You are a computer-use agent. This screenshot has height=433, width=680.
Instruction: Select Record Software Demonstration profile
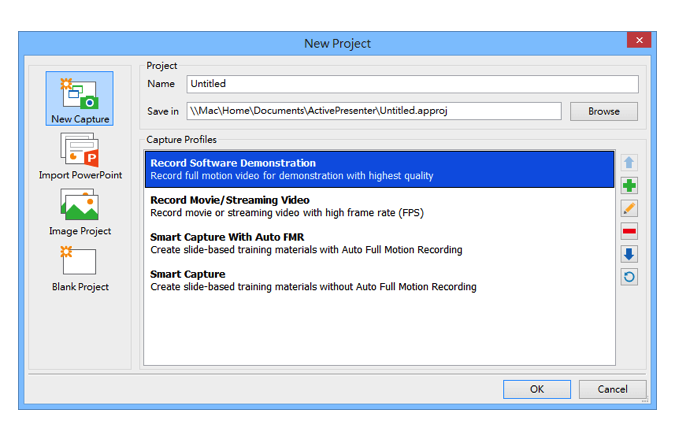click(379, 169)
